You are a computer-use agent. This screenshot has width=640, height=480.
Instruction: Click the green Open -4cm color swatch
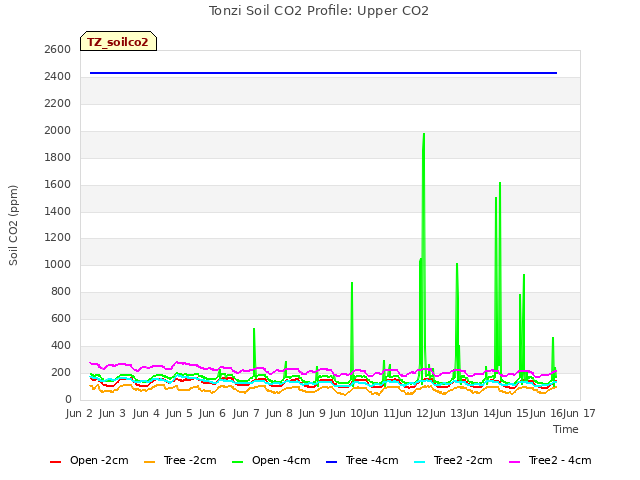pyautogui.click(x=238, y=462)
